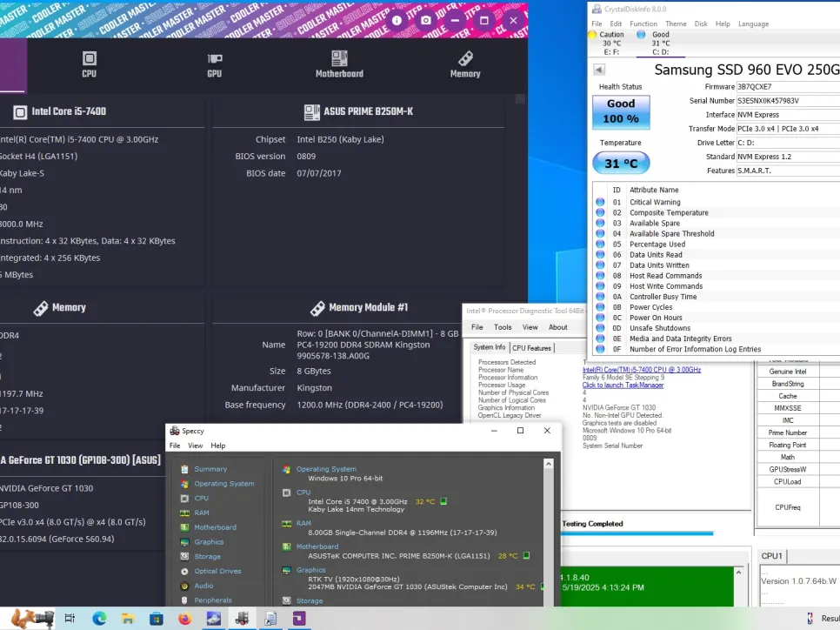Click the Good 100 % health status button

621,111
